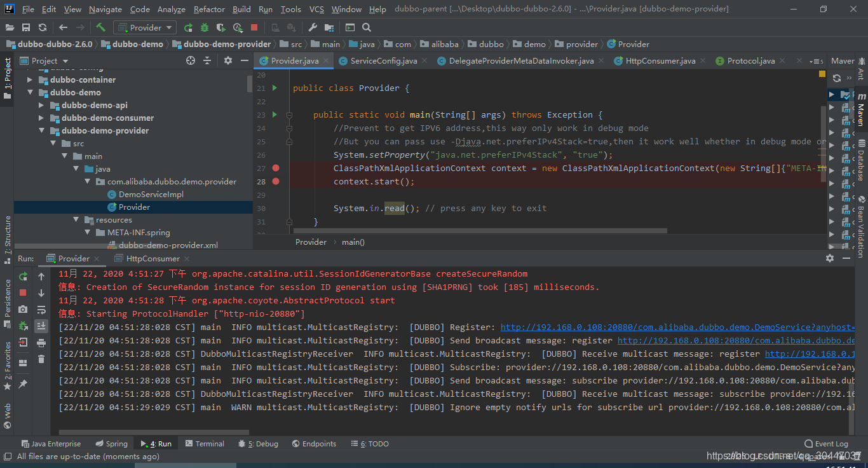This screenshot has width=868, height=468.
Task: Open Project panel gear options
Action: tap(228, 60)
